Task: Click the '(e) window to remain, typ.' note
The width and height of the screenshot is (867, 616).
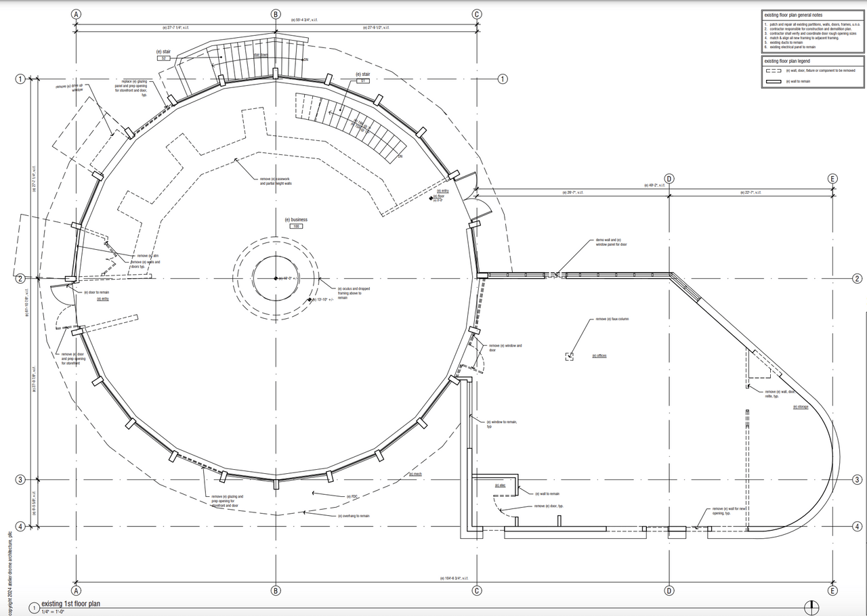Action: (501, 424)
